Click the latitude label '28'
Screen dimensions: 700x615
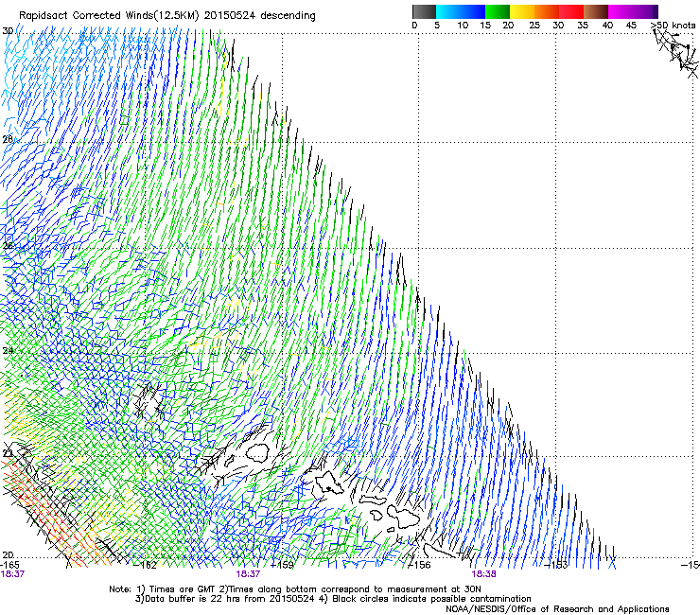coord(8,139)
